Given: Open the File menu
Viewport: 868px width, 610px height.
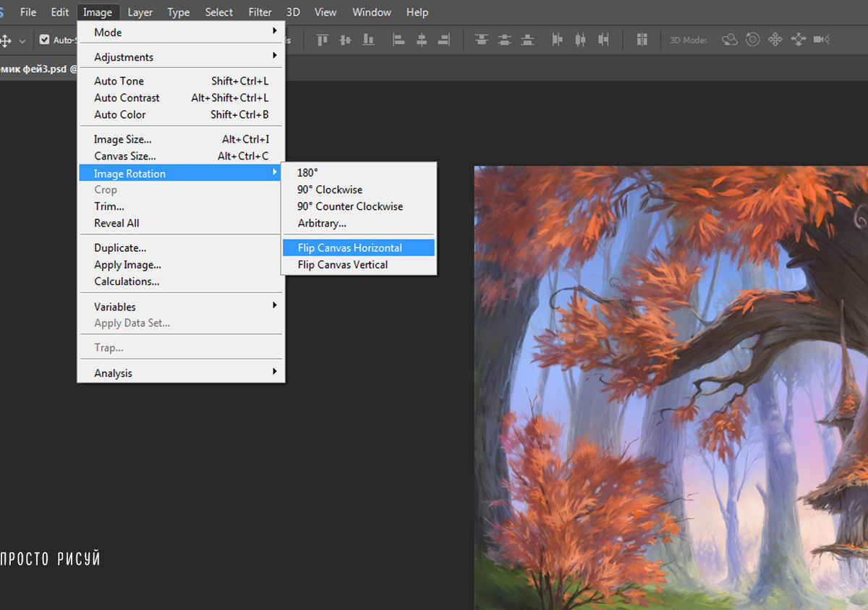Looking at the screenshot, I should [x=28, y=12].
